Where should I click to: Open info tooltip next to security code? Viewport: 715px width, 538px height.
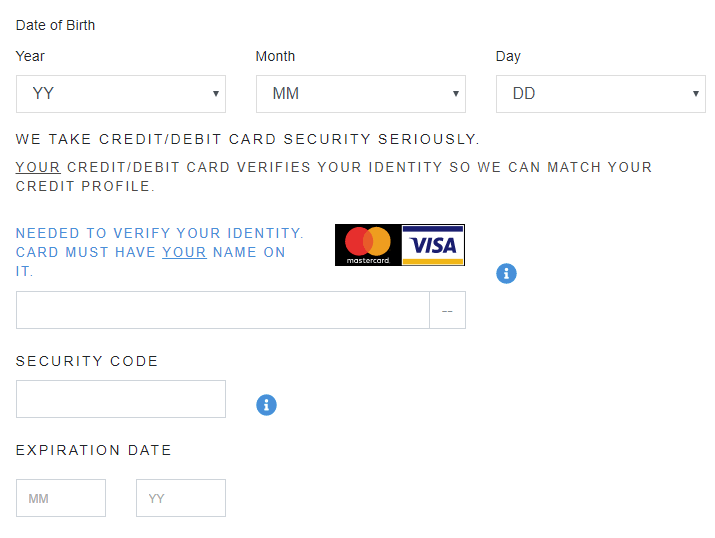coord(266,405)
